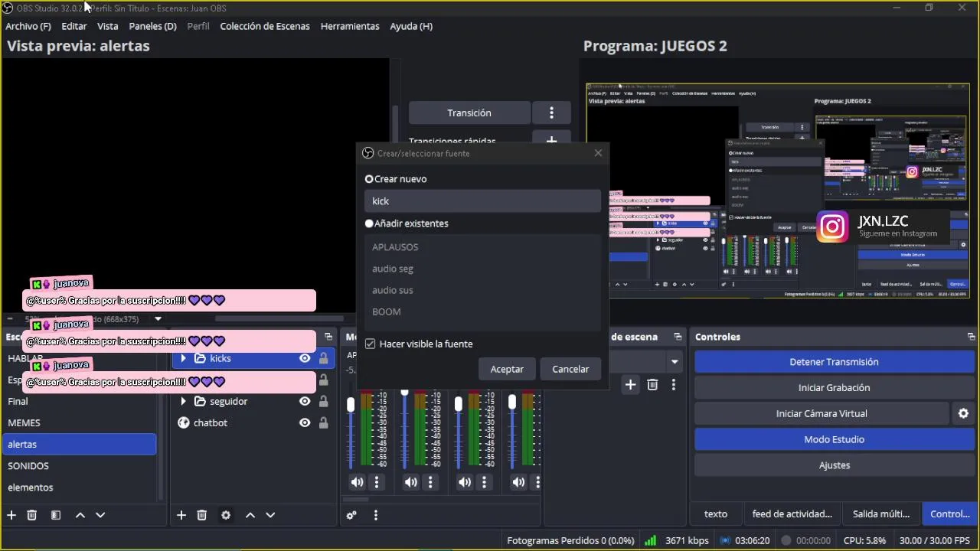Move the selected scene up
This screenshot has width=980, height=551.
pos(80,515)
